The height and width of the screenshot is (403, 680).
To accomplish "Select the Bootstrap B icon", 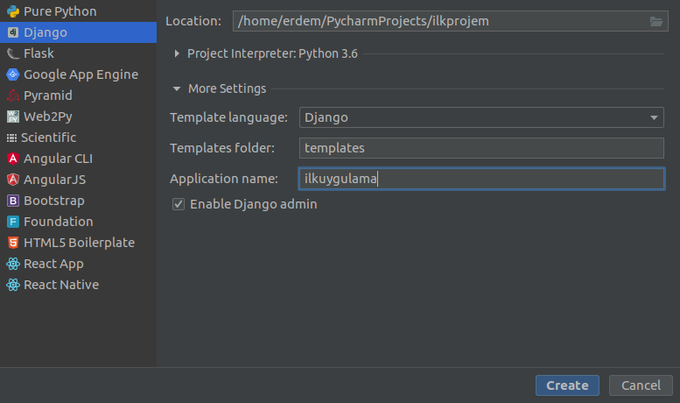I will pyautogui.click(x=13, y=201).
